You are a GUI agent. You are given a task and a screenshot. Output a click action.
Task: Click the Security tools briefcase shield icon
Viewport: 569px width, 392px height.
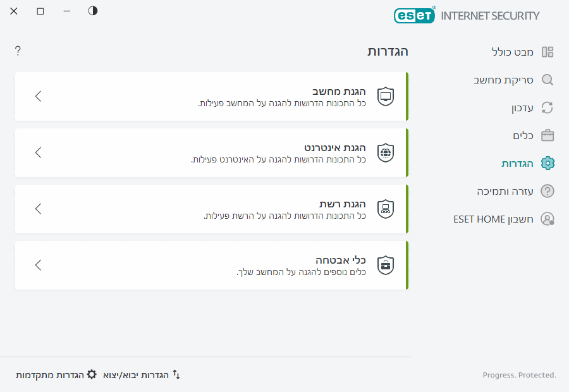[386, 265]
